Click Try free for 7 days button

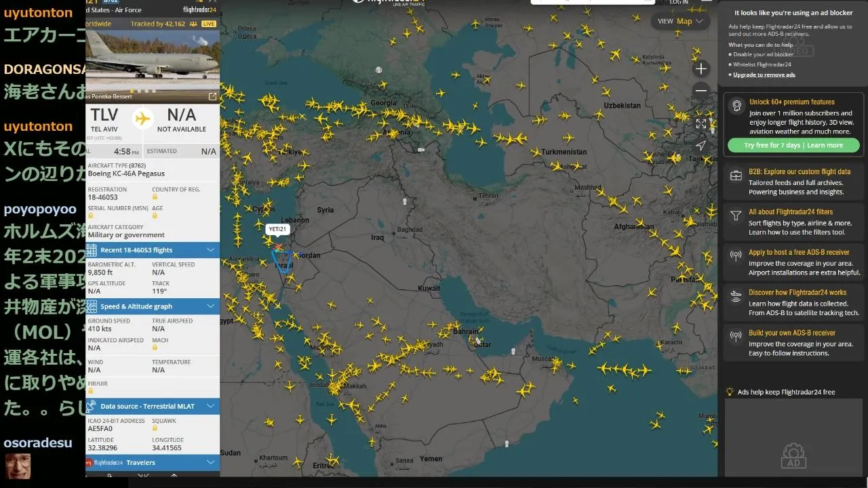click(793, 145)
